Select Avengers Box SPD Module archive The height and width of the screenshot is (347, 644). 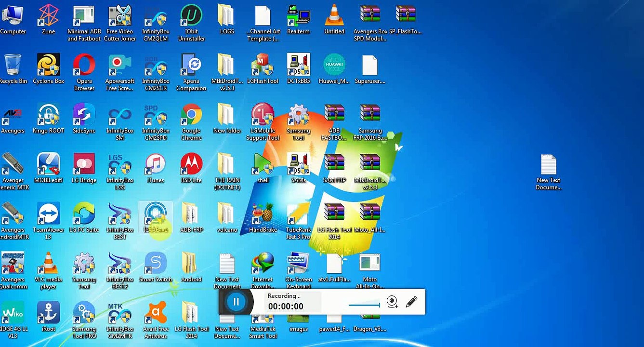pyautogui.click(x=370, y=23)
